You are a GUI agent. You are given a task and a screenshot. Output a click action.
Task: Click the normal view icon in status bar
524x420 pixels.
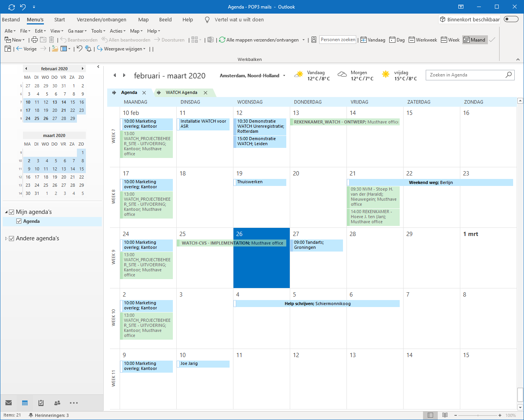point(430,415)
